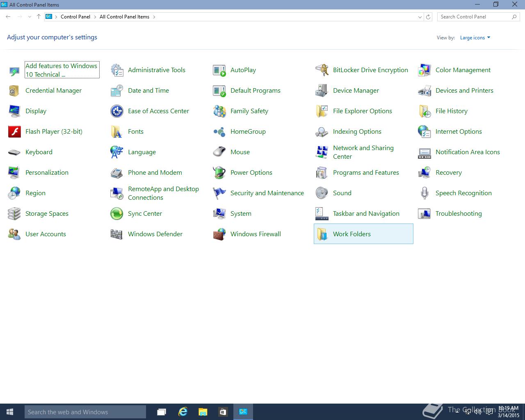The height and width of the screenshot is (420, 525).
Task: Open the Sync Center link
Action: (x=145, y=214)
